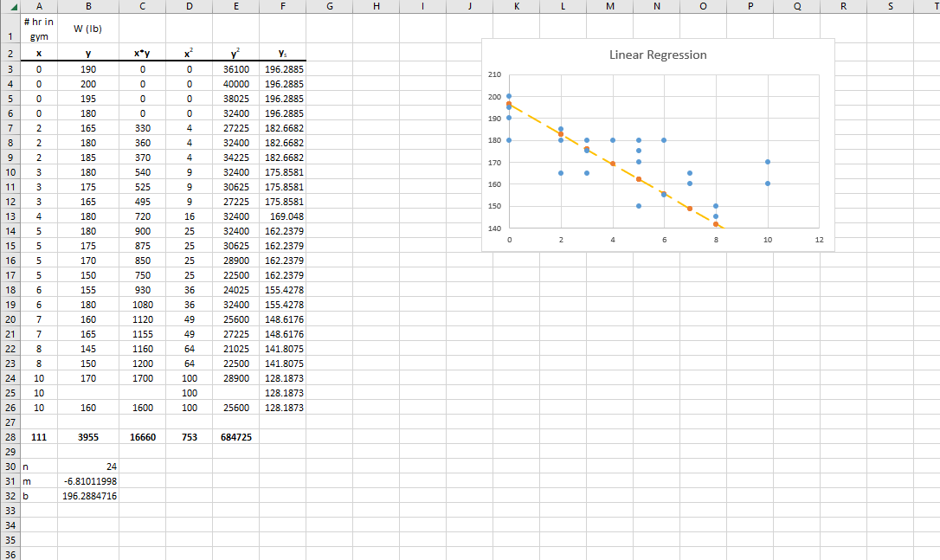Click the Select All triangle corner button
940x560 pixels.
12,7
